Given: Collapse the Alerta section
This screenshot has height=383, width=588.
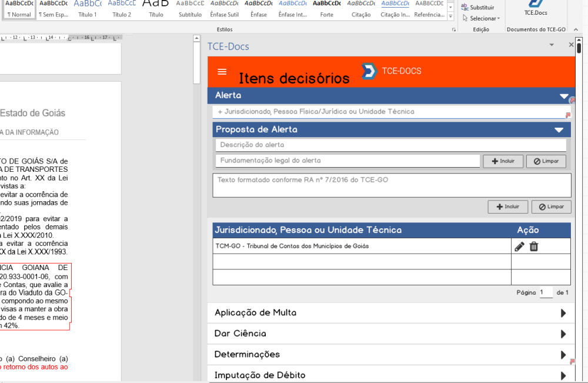Looking at the screenshot, I should (564, 96).
